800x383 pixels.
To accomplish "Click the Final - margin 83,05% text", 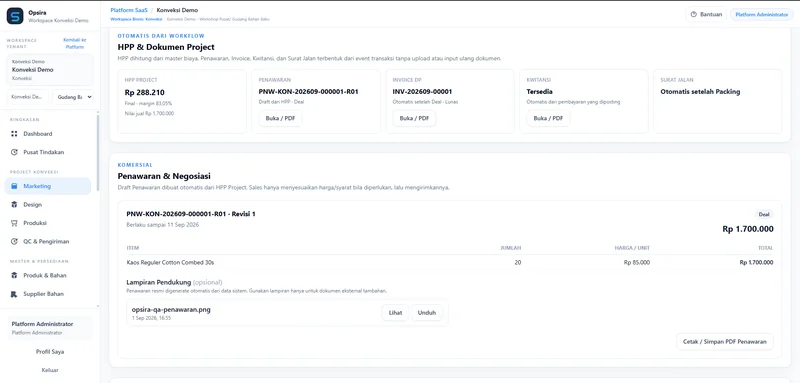I will tap(148, 103).
